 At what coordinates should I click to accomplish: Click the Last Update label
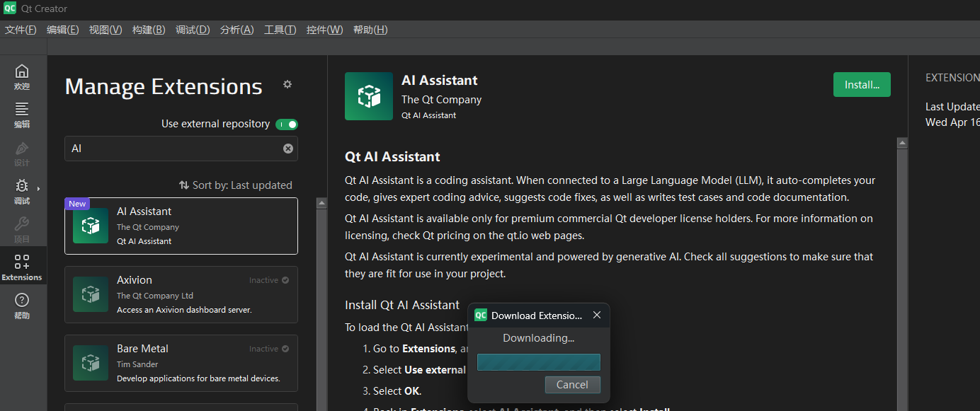(952, 107)
